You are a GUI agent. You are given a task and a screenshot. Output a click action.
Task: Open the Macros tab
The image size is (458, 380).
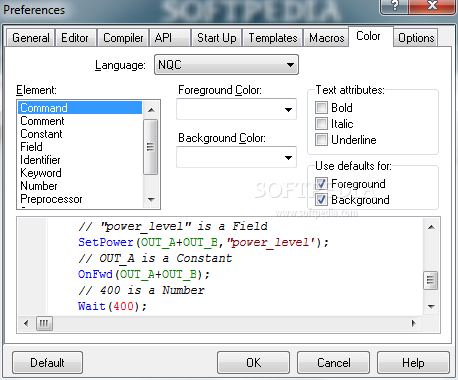(x=326, y=38)
